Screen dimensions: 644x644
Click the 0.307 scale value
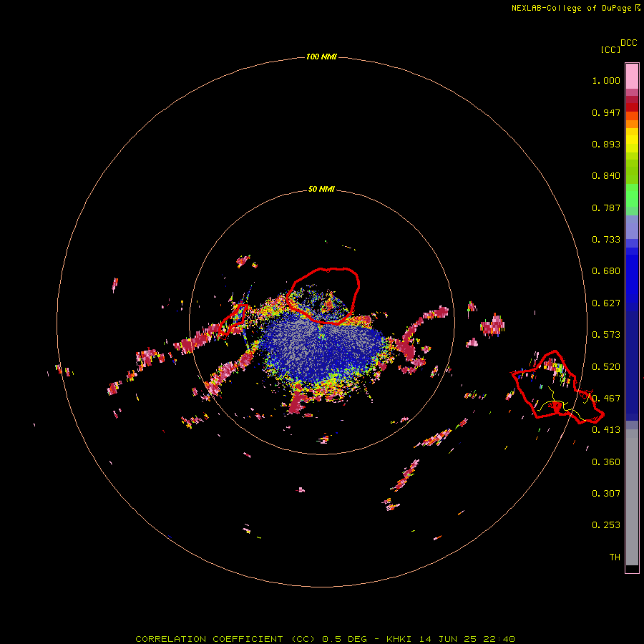[606, 494]
